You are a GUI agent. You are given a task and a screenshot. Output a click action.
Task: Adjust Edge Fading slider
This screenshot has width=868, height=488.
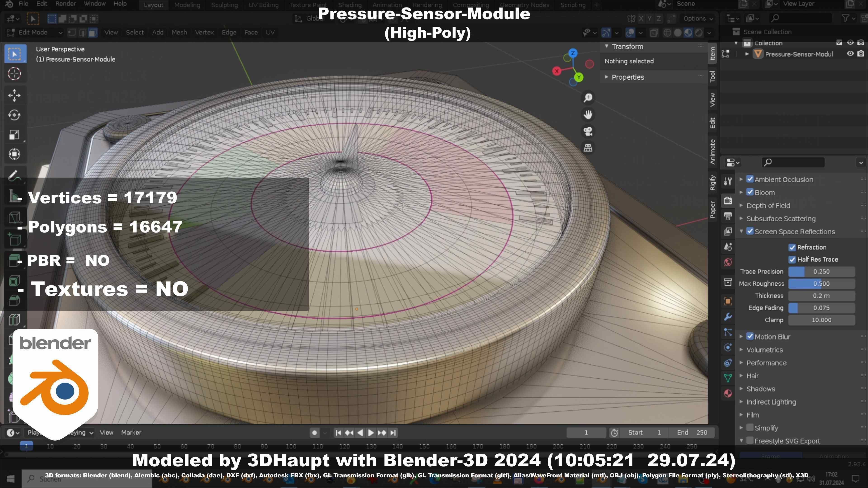click(x=821, y=308)
